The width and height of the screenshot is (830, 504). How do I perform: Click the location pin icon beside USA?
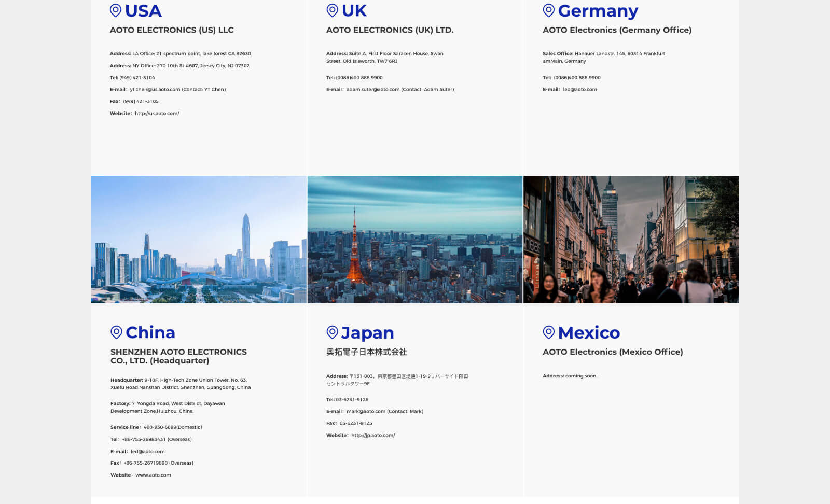pos(116,10)
